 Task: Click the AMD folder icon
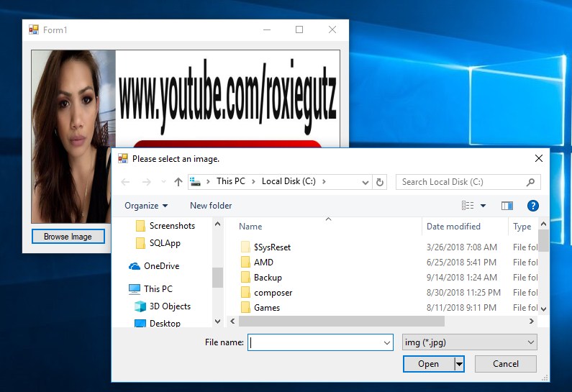tap(245, 263)
